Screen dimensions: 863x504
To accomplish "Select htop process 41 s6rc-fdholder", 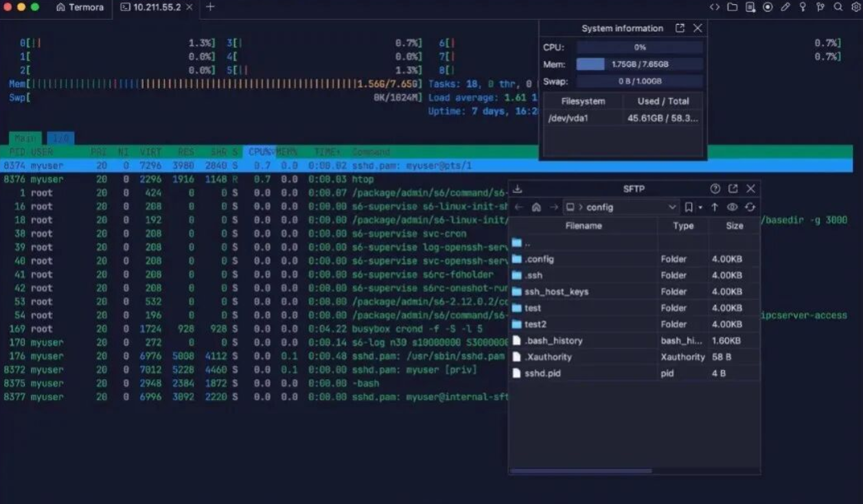I will point(255,275).
